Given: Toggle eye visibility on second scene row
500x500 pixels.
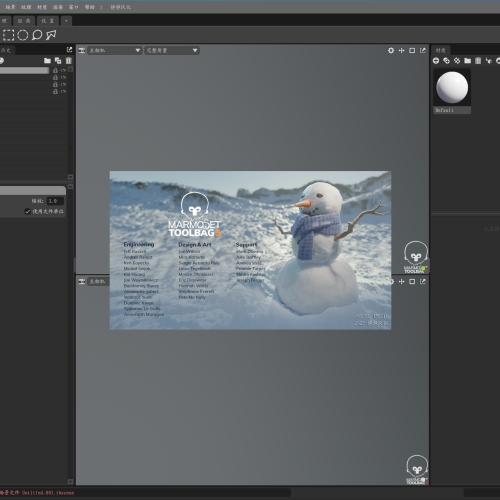Looking at the screenshot, I should tap(63, 77).
